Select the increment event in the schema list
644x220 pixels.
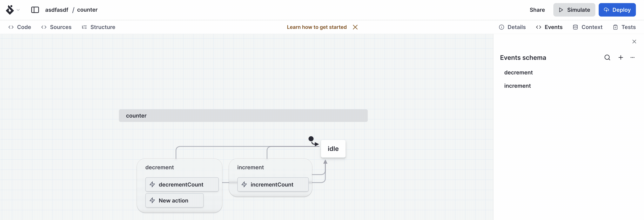coord(518,85)
